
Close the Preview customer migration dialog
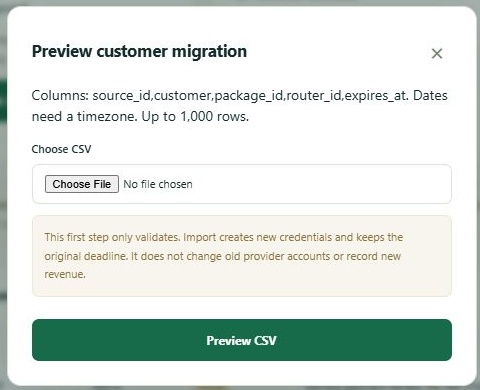point(437,53)
